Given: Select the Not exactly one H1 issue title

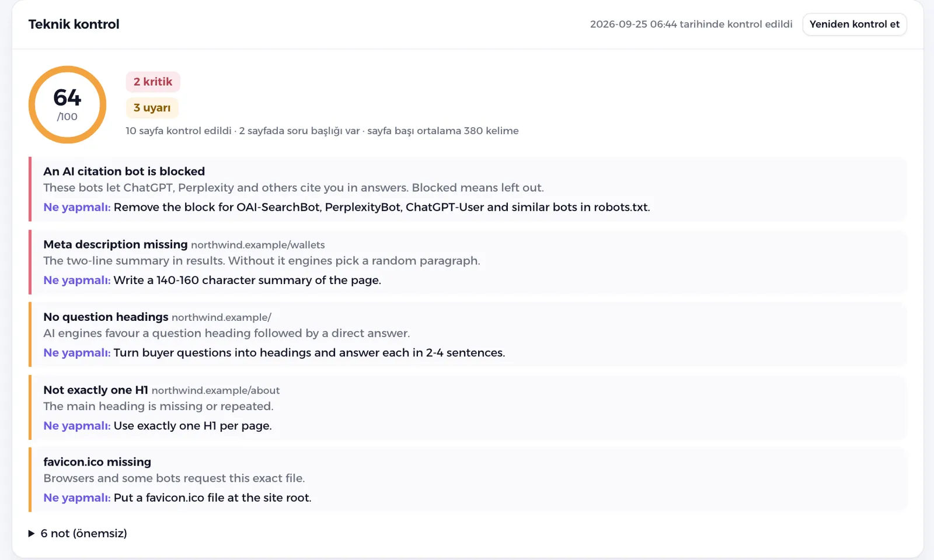Looking at the screenshot, I should [96, 390].
